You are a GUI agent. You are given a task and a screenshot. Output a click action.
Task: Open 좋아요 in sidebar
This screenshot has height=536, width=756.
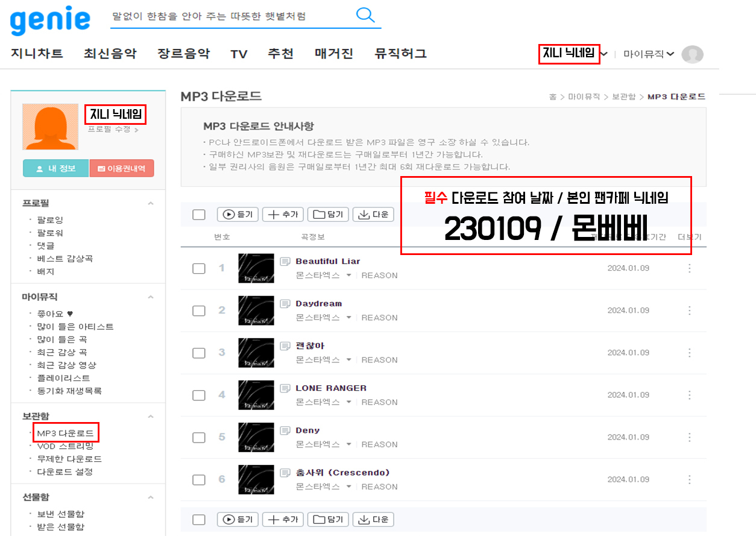tap(55, 314)
